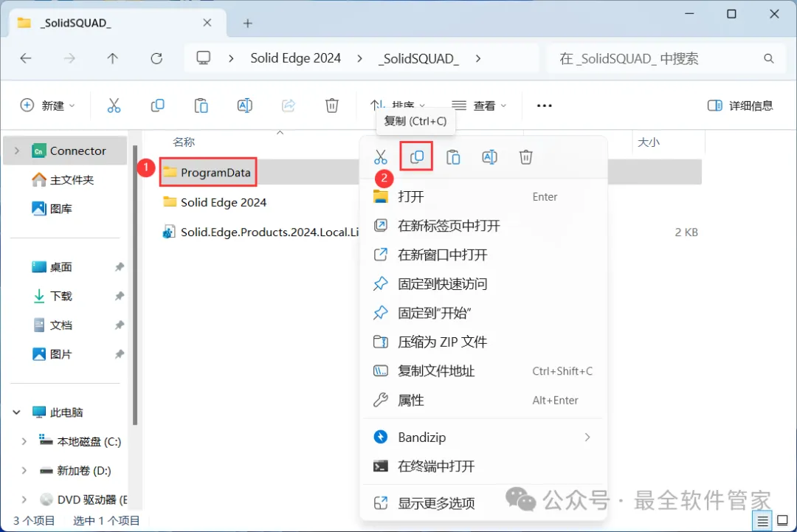
Task: Open a new tab with the plus button
Action: pos(247,24)
